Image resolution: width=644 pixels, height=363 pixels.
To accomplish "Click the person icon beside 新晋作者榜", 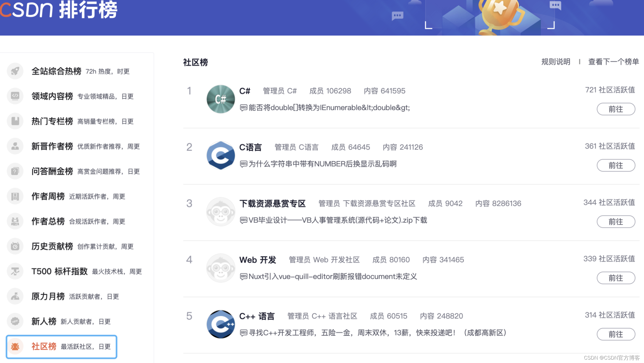I will (15, 146).
